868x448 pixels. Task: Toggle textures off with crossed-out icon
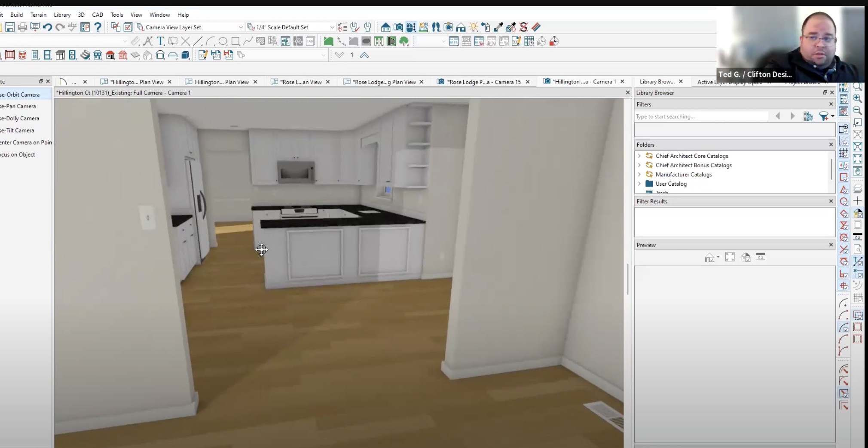tap(523, 27)
